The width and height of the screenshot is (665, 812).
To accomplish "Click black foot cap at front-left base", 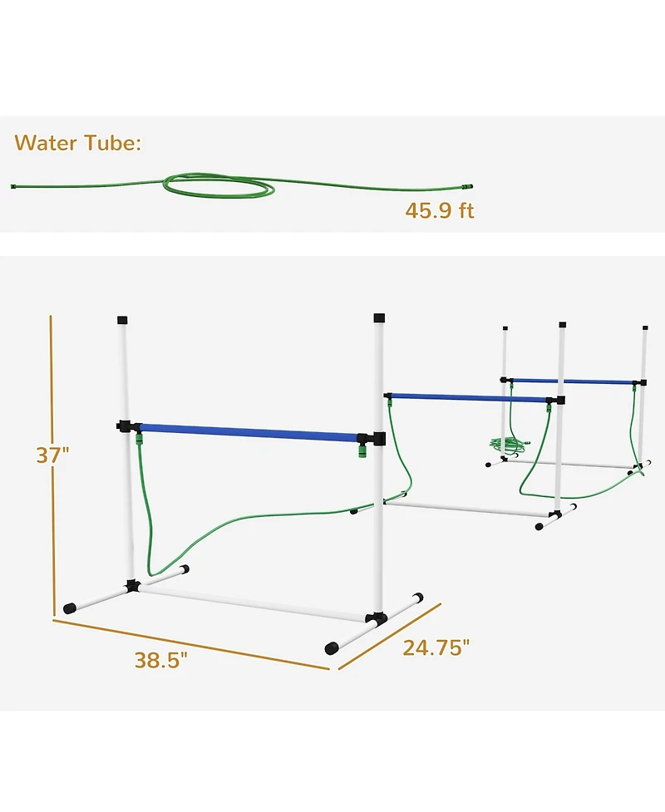I will pos(69,608).
